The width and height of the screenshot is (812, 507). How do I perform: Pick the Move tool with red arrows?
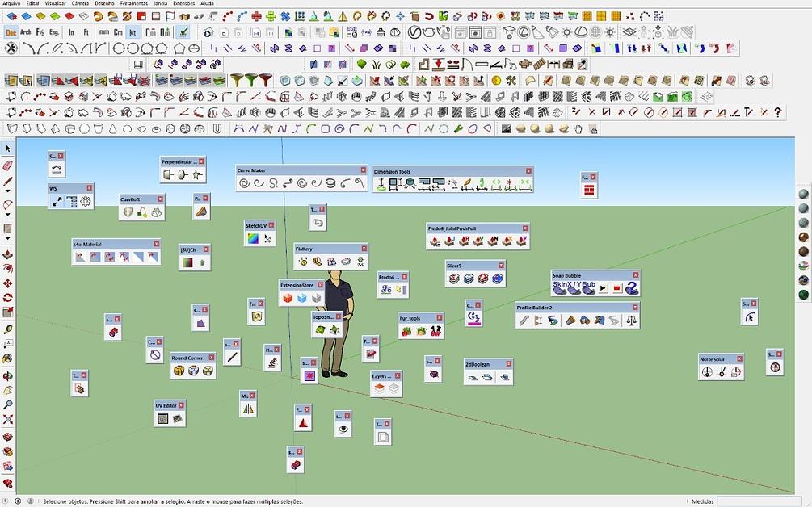coord(8,283)
